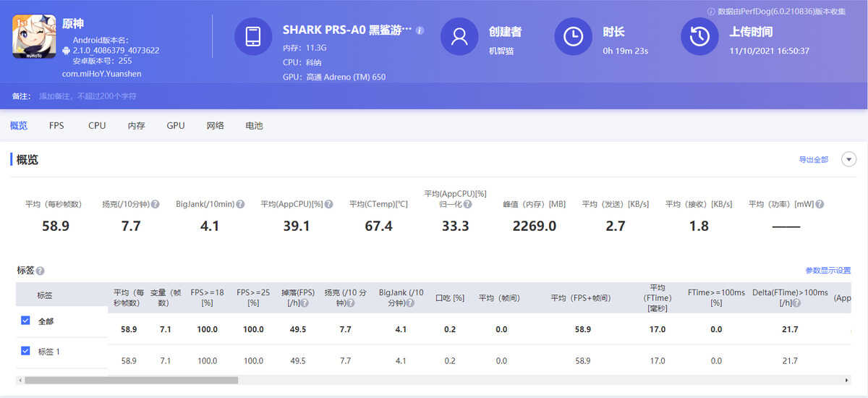The width and height of the screenshot is (868, 398).
Task: Click help icon beside BigJank(/10min) summary
Action: [x=240, y=205]
